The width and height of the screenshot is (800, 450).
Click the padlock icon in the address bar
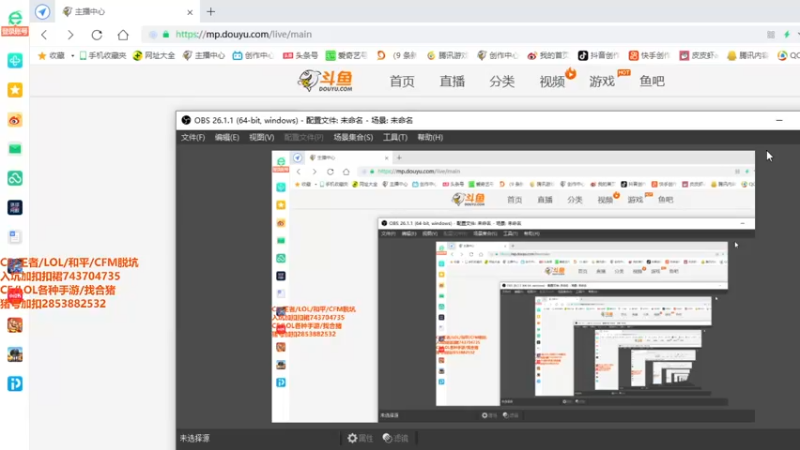166,35
